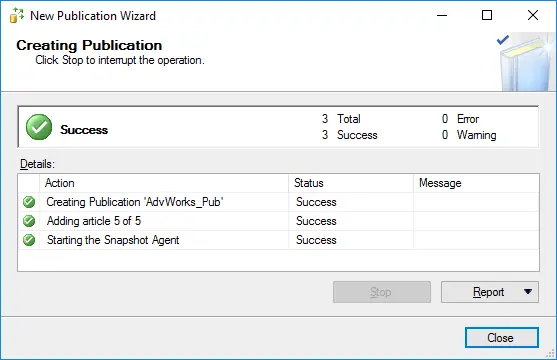Click the "3 Success" summary count
The height and width of the screenshot is (360, 557).
350,135
